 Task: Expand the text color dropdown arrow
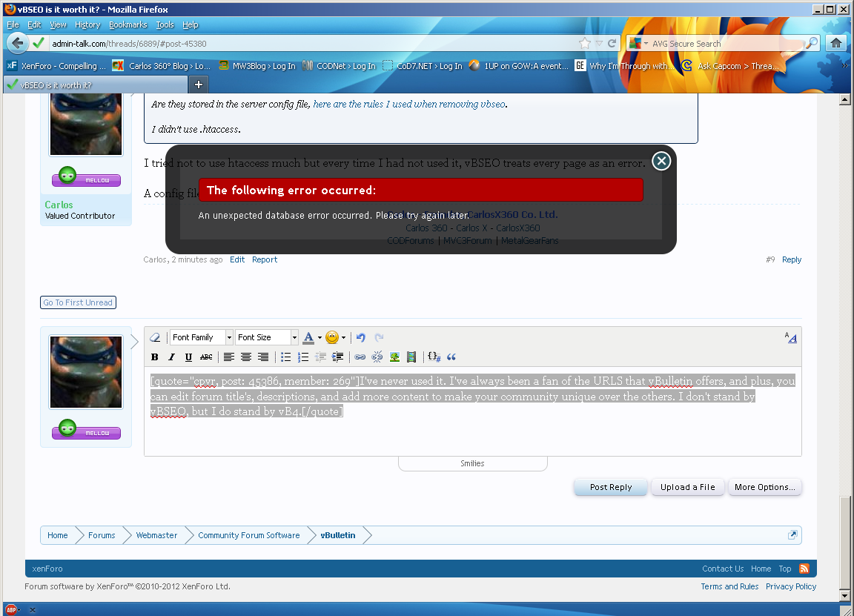tap(320, 338)
